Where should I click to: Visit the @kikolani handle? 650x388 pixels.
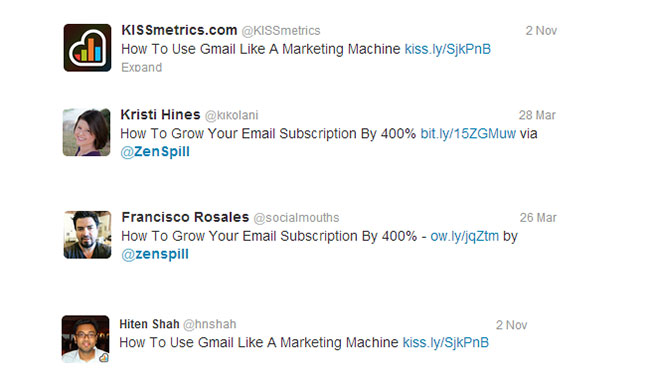pyautogui.click(x=231, y=115)
